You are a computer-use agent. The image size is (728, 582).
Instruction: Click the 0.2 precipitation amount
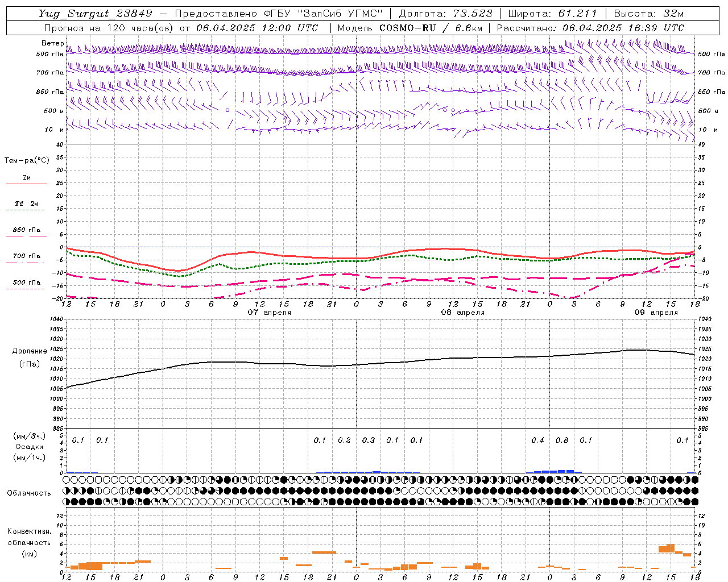pyautogui.click(x=344, y=440)
